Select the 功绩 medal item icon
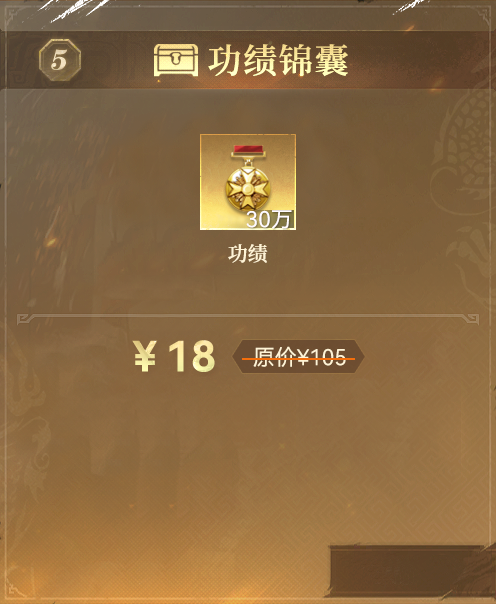Viewport: 496px width, 604px height. click(x=248, y=182)
